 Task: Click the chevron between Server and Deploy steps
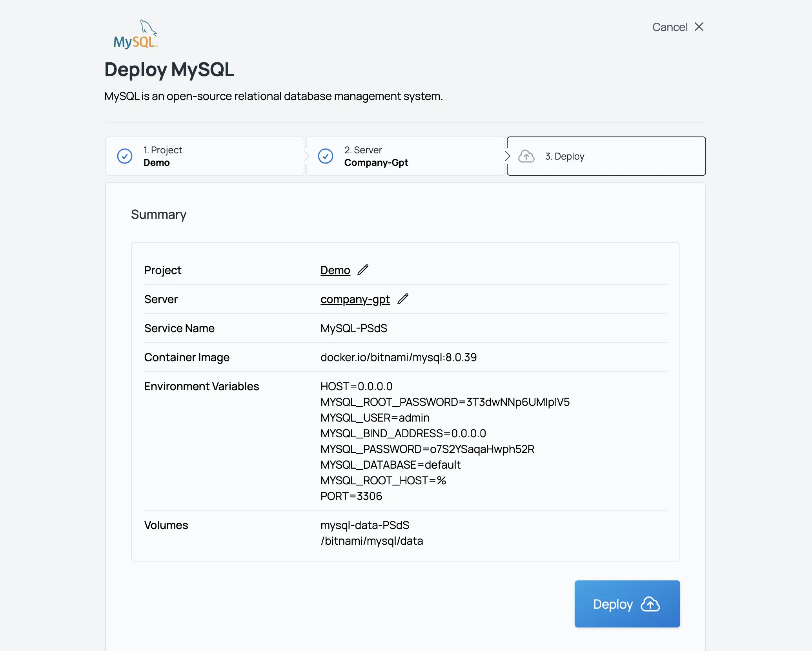(x=507, y=156)
